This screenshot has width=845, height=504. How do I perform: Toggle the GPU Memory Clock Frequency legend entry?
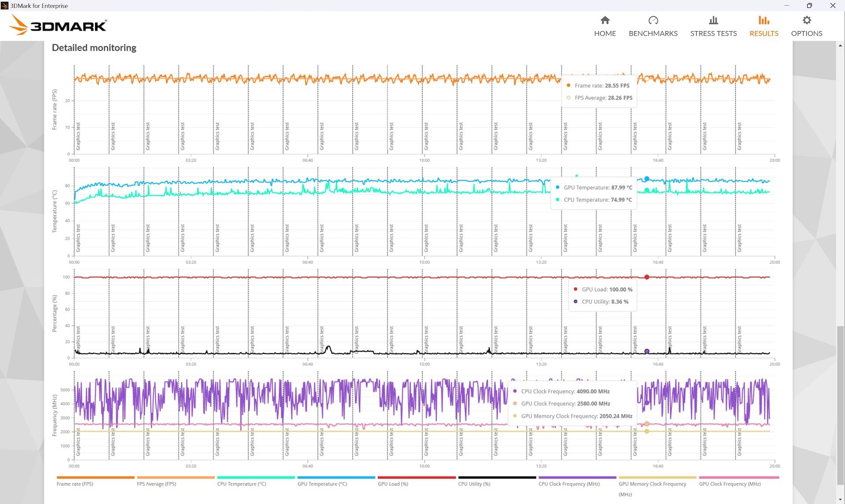pos(652,484)
